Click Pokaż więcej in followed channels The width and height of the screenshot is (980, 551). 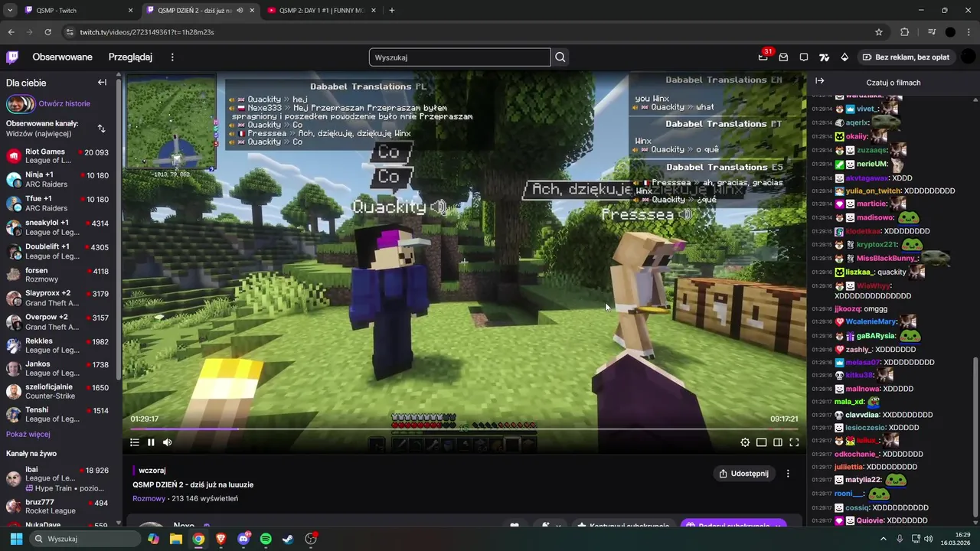click(x=28, y=434)
